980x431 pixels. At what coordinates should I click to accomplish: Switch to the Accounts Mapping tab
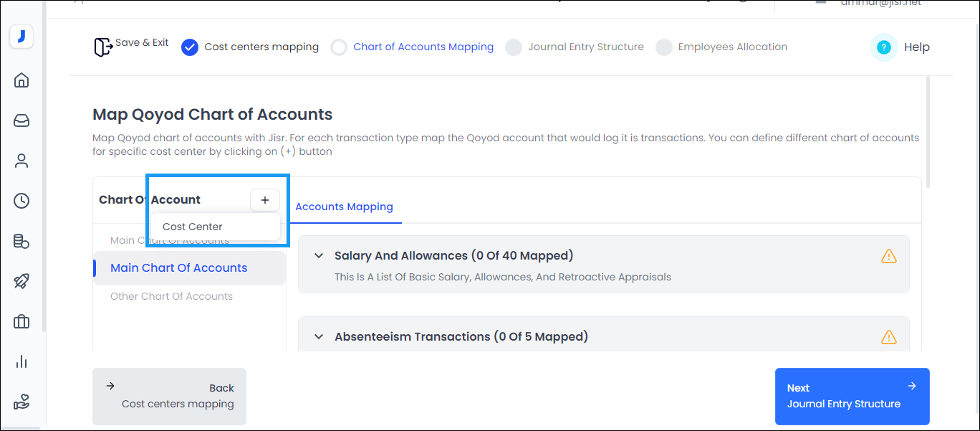click(x=345, y=207)
